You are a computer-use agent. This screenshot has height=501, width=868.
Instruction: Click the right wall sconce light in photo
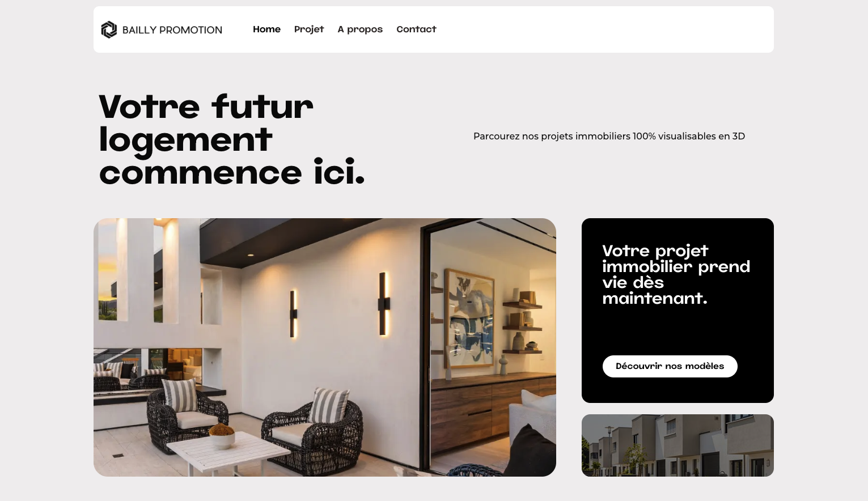click(384, 304)
